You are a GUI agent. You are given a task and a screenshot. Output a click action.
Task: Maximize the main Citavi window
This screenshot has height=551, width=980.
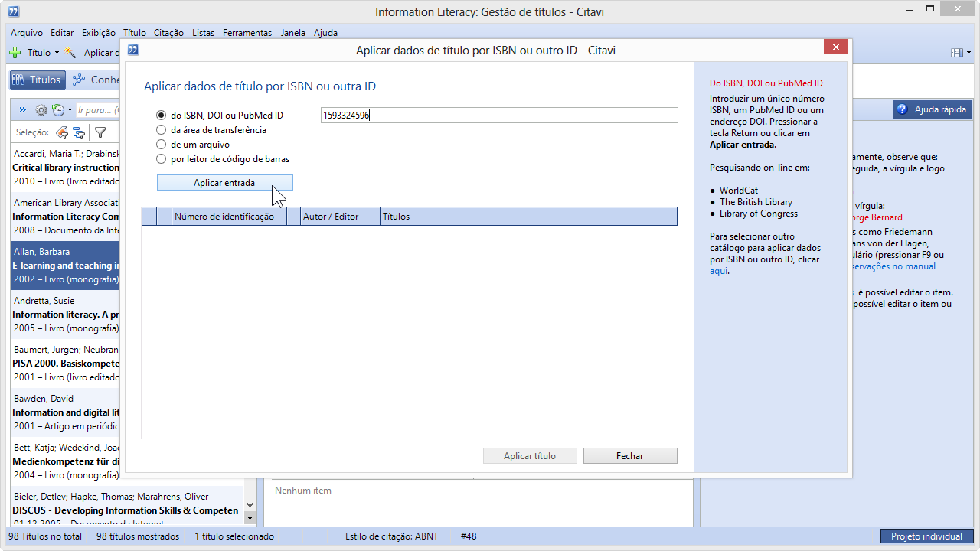[x=929, y=9]
